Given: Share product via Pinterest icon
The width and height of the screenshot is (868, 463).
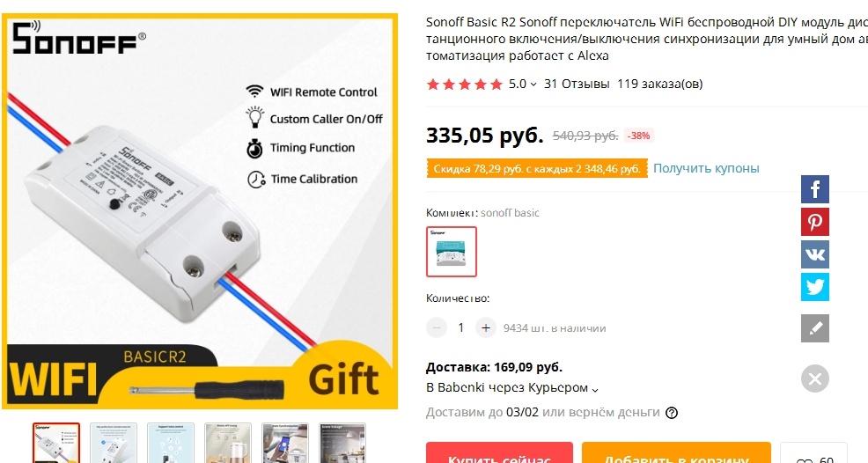Looking at the screenshot, I should pyautogui.click(x=815, y=222).
